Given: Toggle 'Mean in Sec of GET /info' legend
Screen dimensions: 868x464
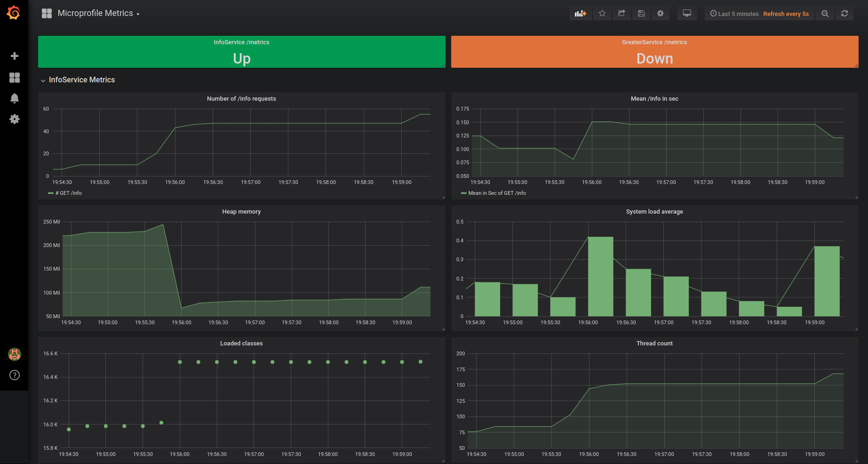Looking at the screenshot, I should [x=497, y=193].
